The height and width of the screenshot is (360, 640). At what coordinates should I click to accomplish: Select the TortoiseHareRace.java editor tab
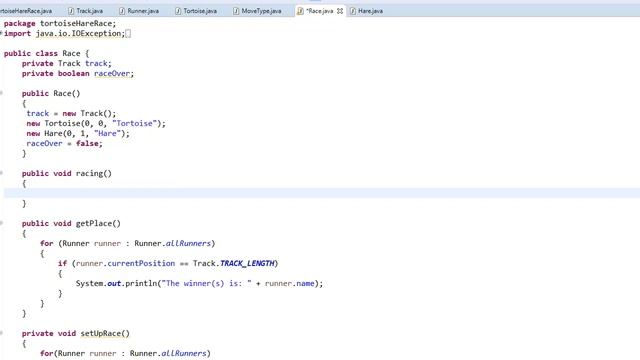(26, 11)
